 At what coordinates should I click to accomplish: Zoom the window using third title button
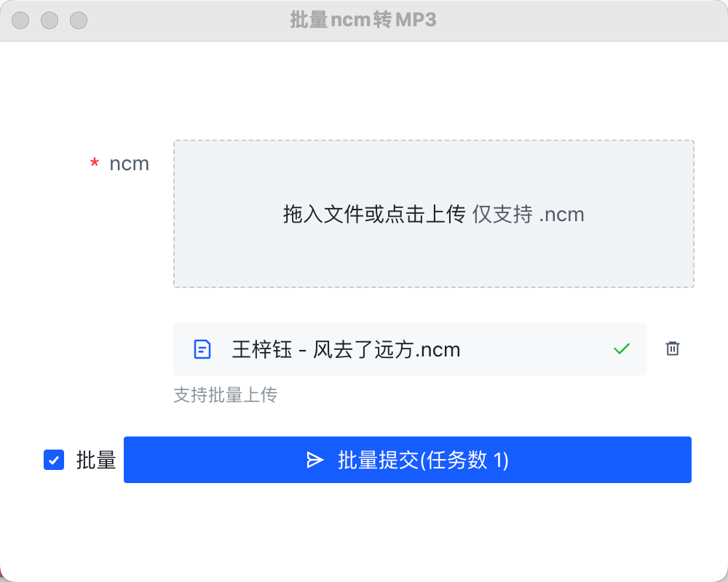(x=79, y=20)
